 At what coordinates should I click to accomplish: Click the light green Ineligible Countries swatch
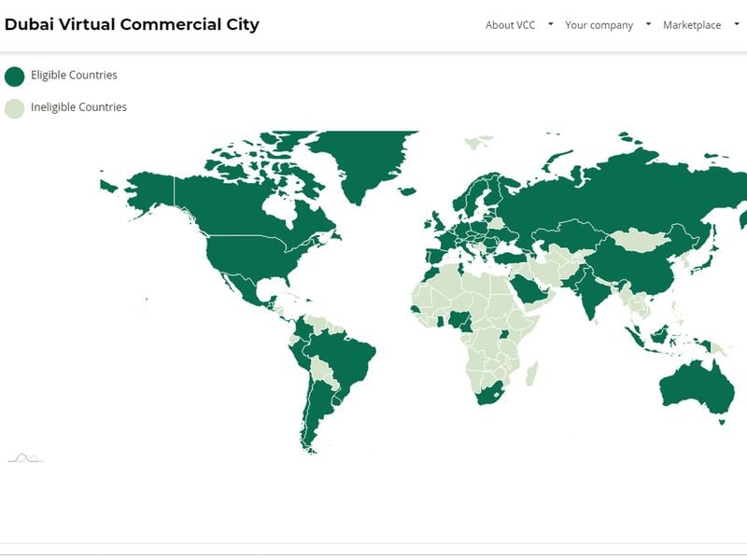click(15, 108)
